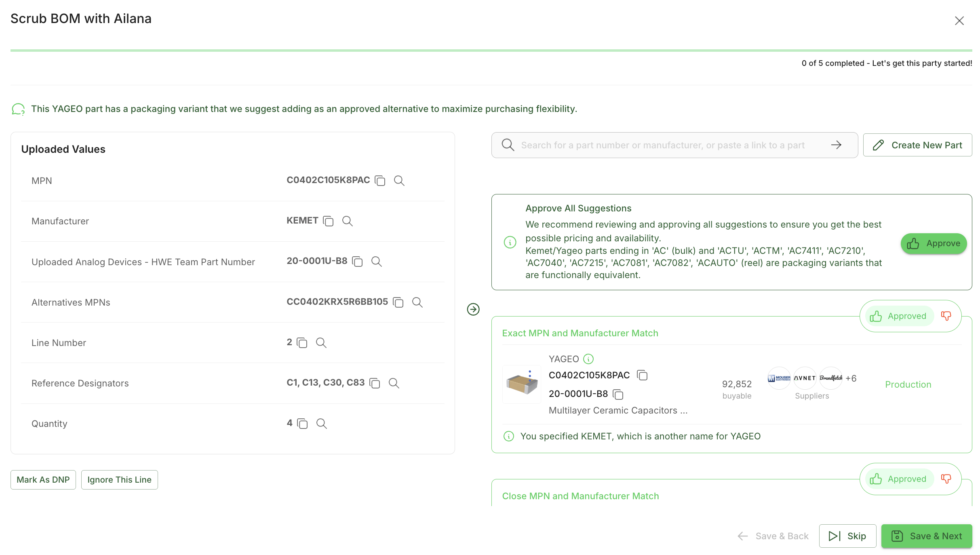Click the circled arrow between the panels
Image resolution: width=980 pixels, height=555 pixels.
pos(473,309)
